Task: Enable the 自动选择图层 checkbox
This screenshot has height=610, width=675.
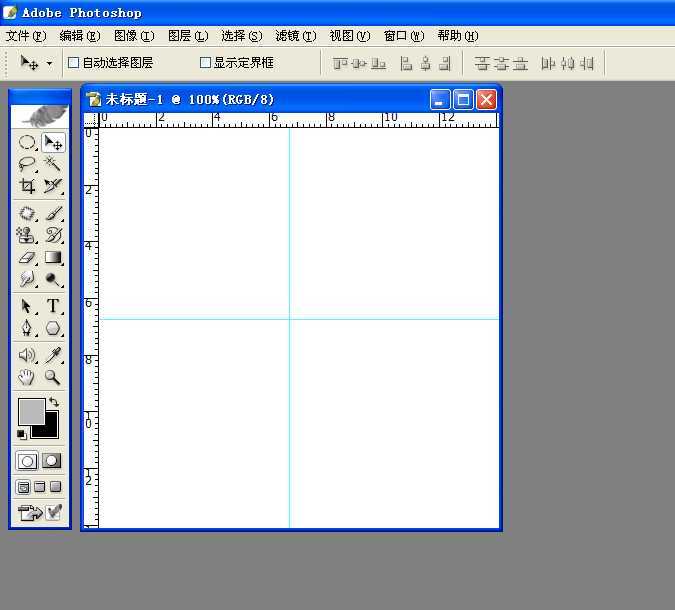Action: (73, 63)
